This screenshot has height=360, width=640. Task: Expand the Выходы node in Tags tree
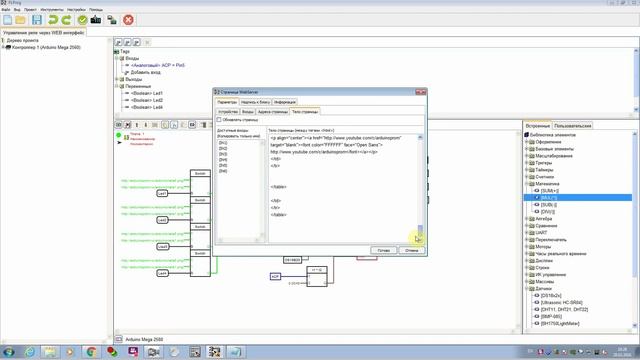point(117,79)
